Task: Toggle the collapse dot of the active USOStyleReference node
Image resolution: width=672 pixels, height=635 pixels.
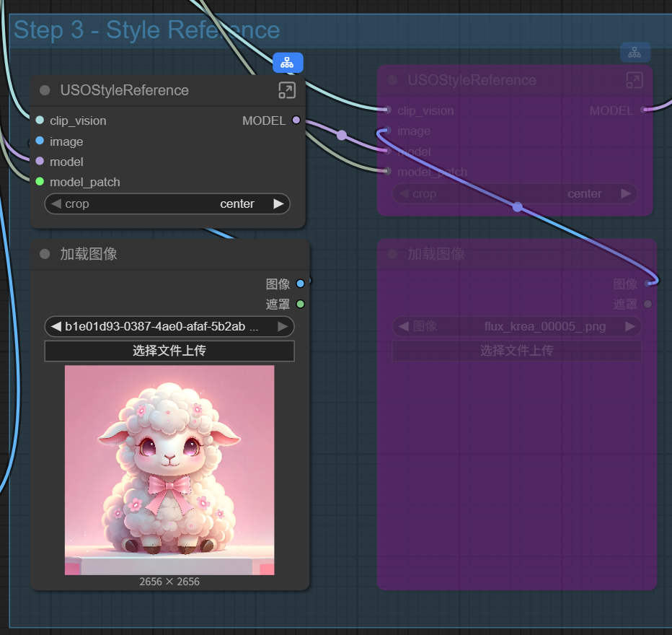Action: [45, 90]
